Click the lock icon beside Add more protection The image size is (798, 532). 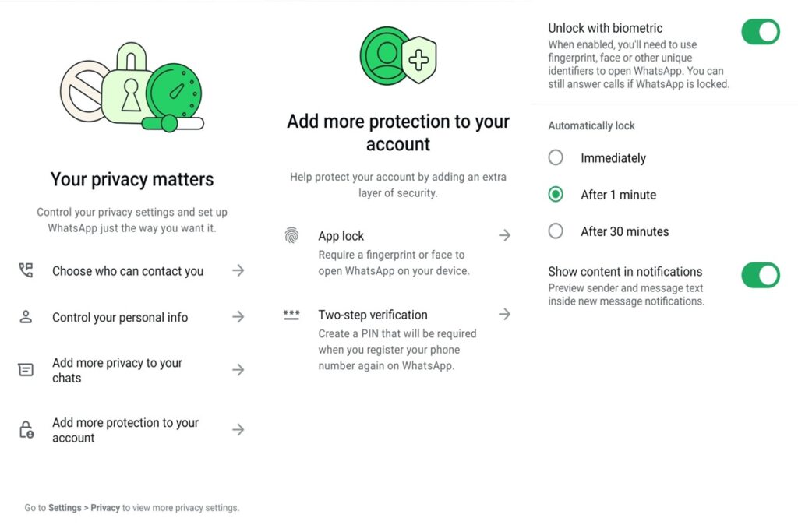26,430
